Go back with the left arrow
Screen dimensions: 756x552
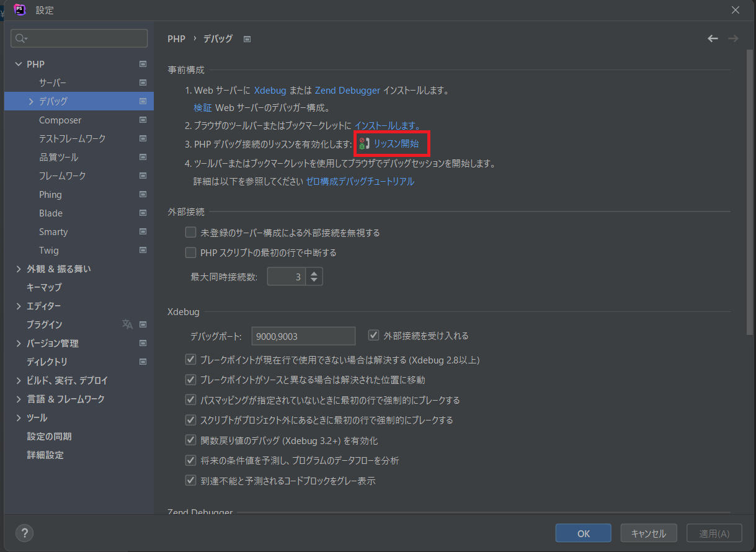point(713,38)
